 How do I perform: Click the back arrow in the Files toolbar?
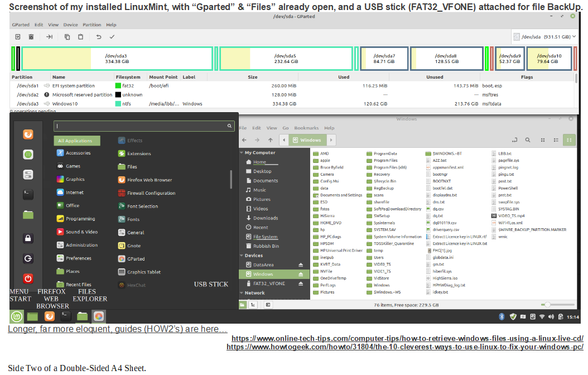[x=244, y=140]
